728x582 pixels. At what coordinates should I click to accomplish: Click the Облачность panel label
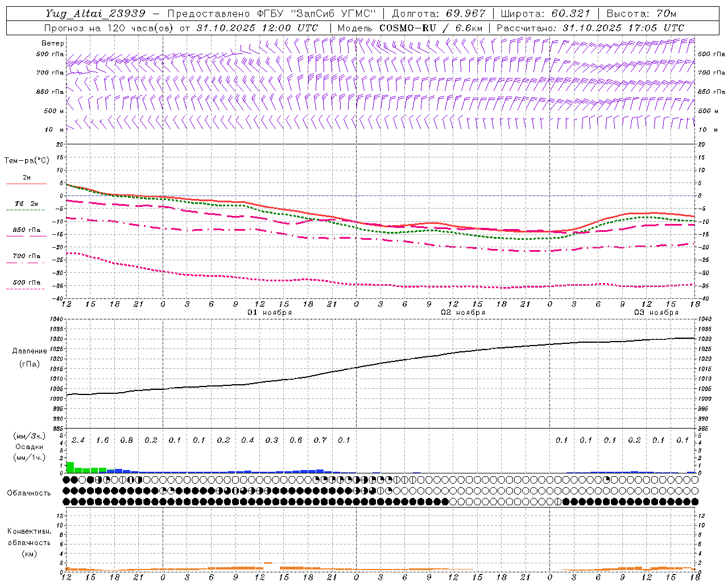tap(29, 493)
